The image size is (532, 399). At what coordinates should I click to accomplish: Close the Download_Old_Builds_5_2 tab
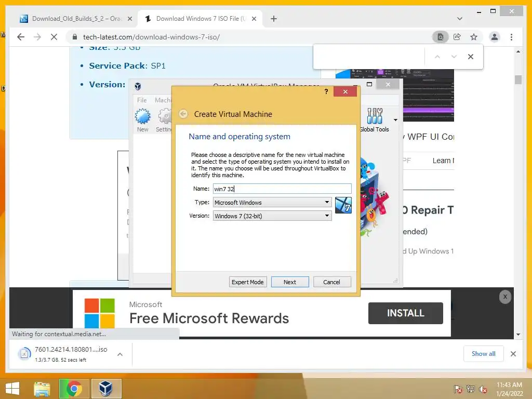click(x=129, y=19)
